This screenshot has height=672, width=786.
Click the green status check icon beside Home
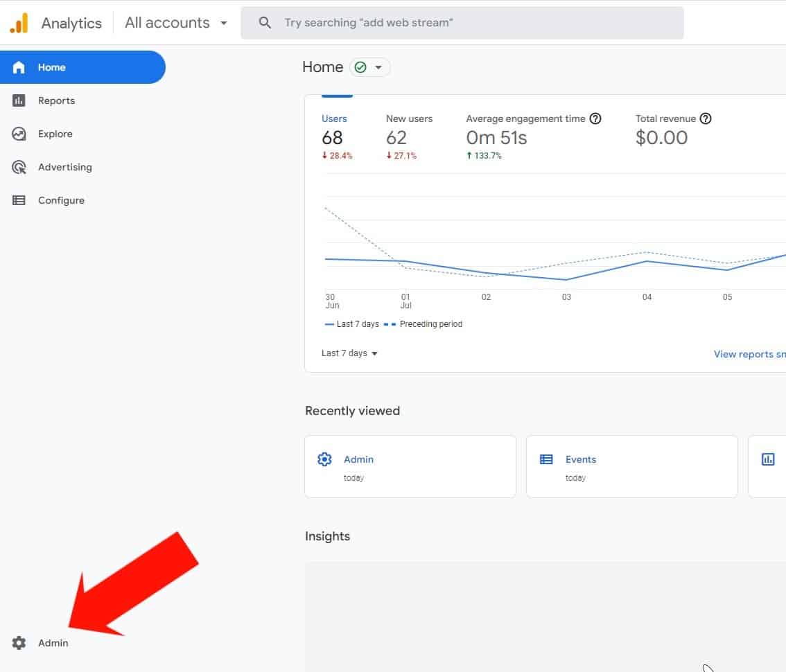click(360, 67)
